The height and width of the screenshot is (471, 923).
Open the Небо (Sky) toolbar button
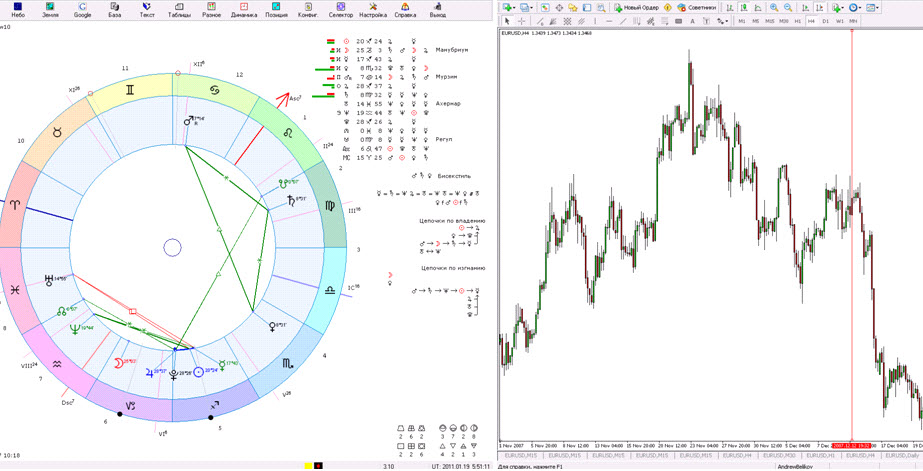18,10
